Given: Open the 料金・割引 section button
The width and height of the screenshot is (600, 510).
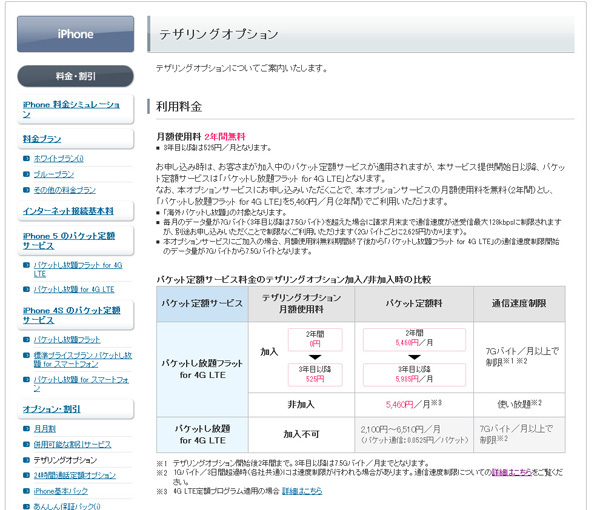Looking at the screenshot, I should [74, 77].
